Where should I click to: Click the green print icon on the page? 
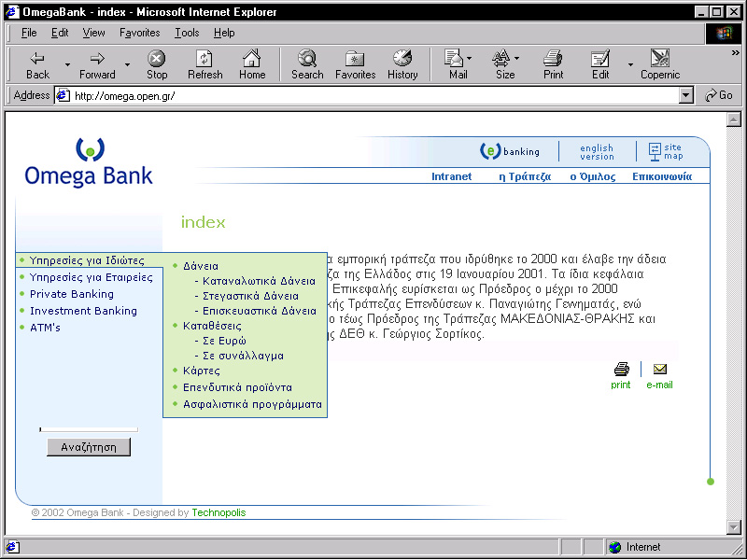pyautogui.click(x=621, y=369)
